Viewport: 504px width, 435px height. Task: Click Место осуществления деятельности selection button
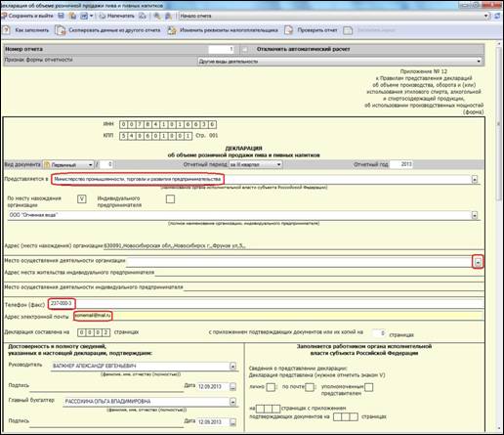pos(478,262)
